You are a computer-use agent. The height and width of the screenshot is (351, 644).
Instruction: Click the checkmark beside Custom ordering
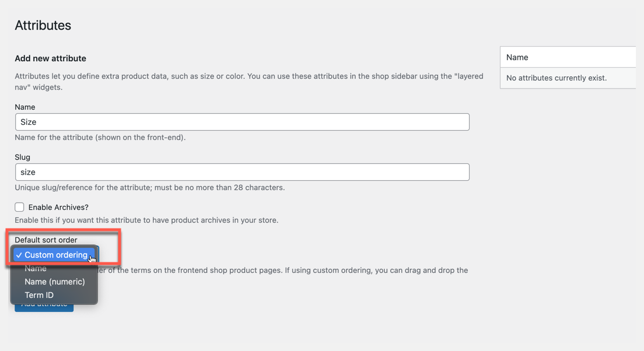pos(19,255)
